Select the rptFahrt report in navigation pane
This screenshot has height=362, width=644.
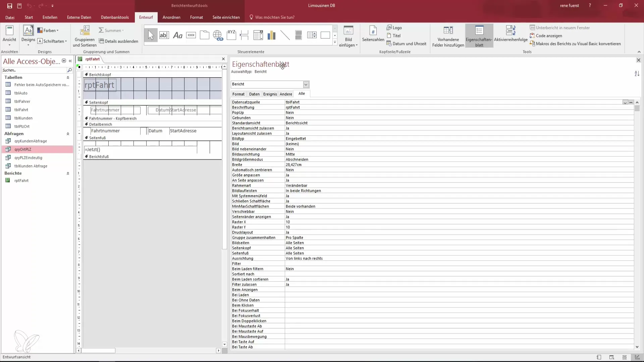(x=21, y=181)
